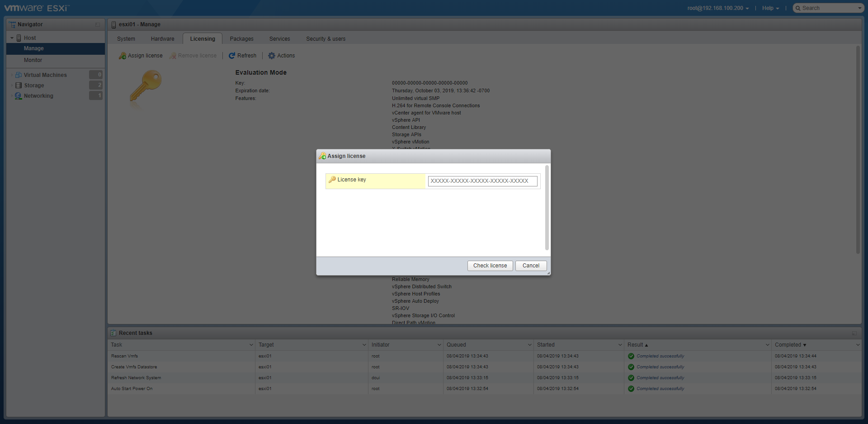The height and width of the screenshot is (424, 868).
Task: Click the Check license button
Action: [x=490, y=266]
